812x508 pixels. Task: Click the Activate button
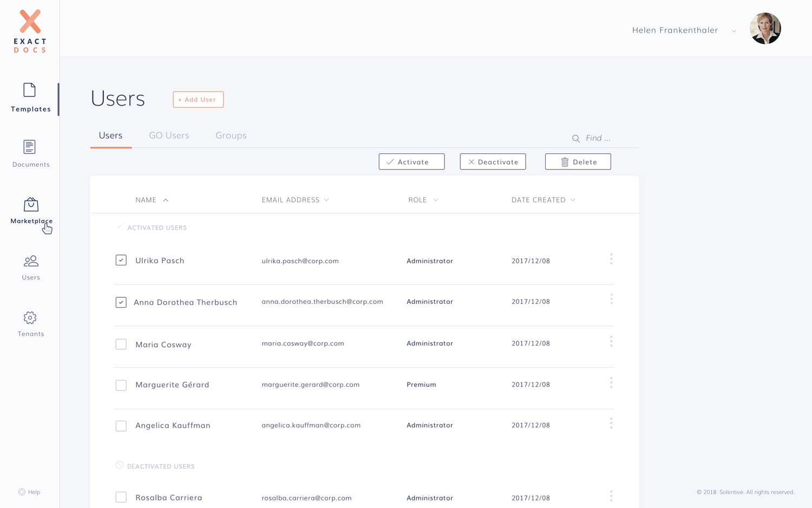coord(411,161)
